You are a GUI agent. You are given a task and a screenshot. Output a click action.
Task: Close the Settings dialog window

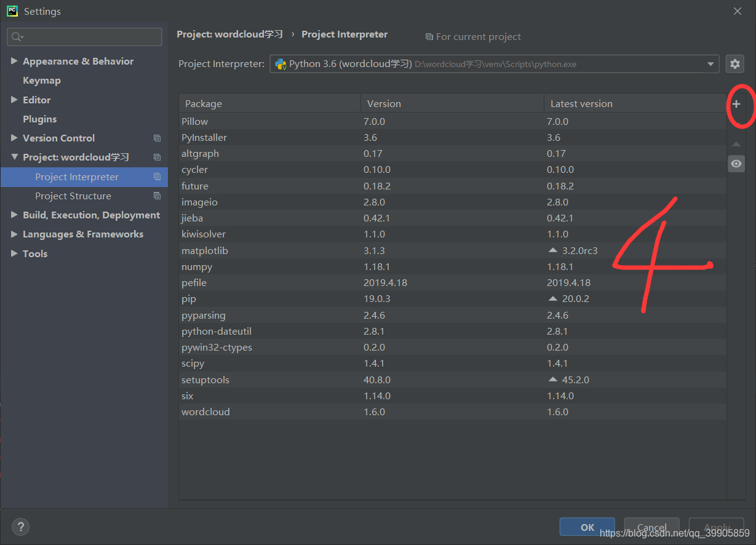[x=738, y=11]
